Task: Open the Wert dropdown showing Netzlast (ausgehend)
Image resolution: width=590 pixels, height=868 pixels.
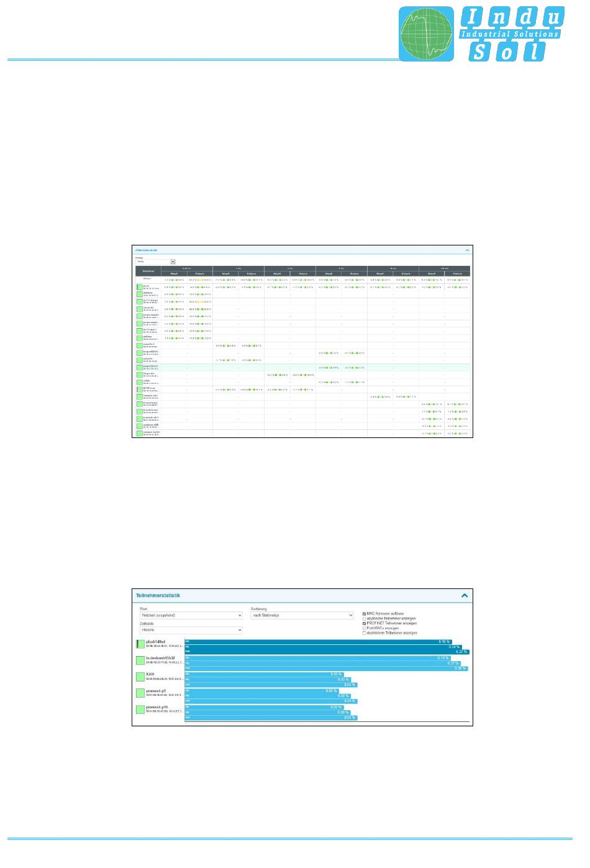Action: coord(190,616)
